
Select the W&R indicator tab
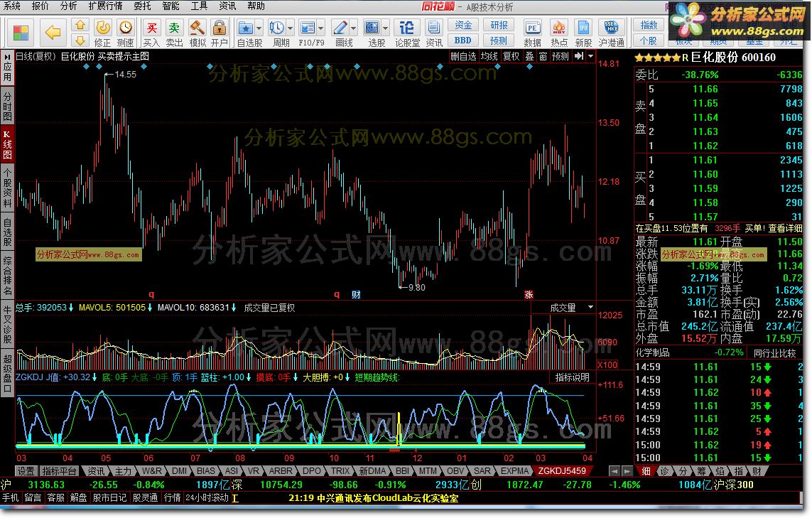[151, 471]
